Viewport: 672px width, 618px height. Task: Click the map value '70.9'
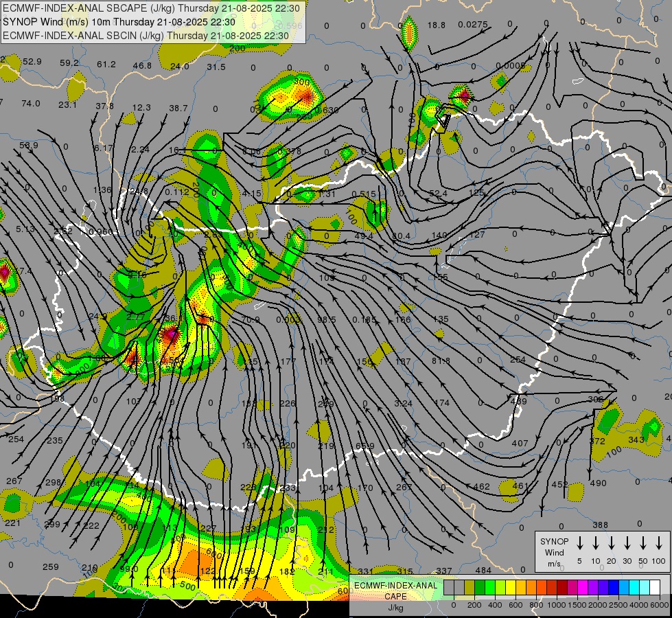(x=251, y=319)
